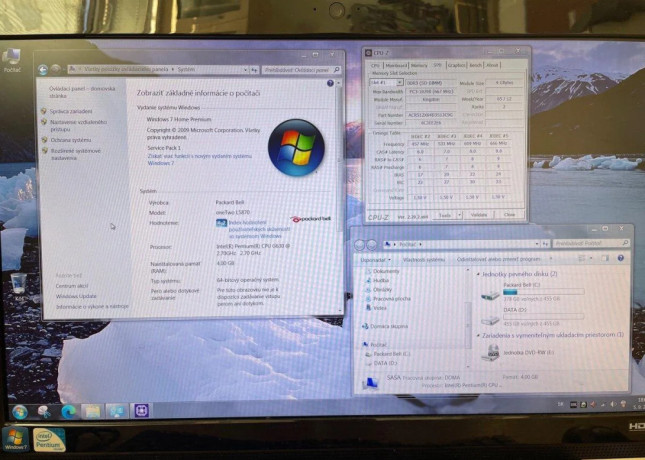Select the Packard Bell (C:) drive icon
645x460 pixels.
pos(490,293)
